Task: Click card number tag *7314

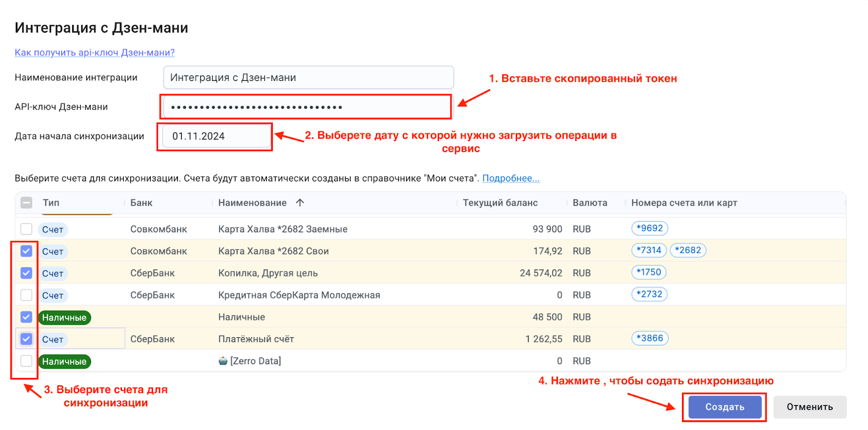Action: coord(649,250)
